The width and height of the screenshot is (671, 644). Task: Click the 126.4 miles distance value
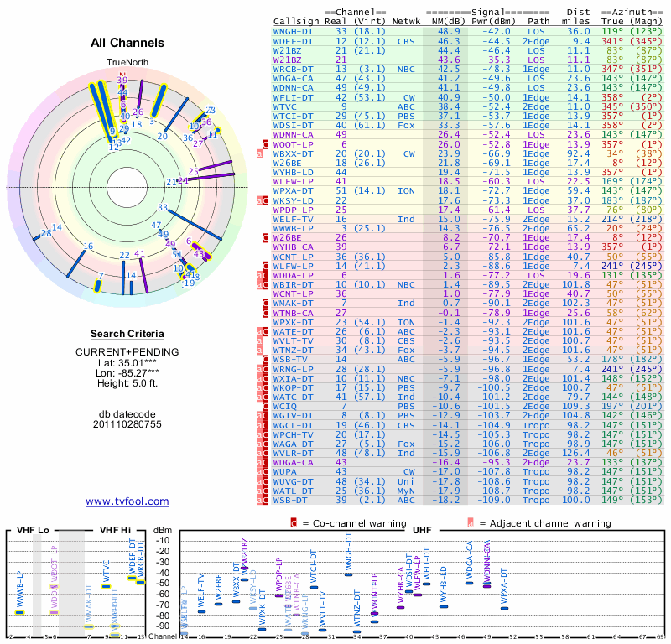pos(575,453)
